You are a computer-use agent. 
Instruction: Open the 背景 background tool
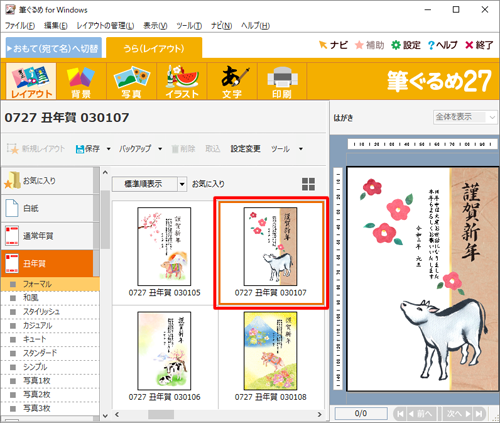(81, 81)
